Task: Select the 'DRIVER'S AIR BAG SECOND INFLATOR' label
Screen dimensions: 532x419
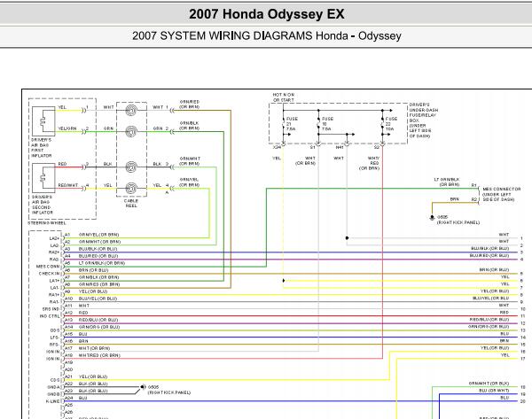Action: pyautogui.click(x=42, y=205)
